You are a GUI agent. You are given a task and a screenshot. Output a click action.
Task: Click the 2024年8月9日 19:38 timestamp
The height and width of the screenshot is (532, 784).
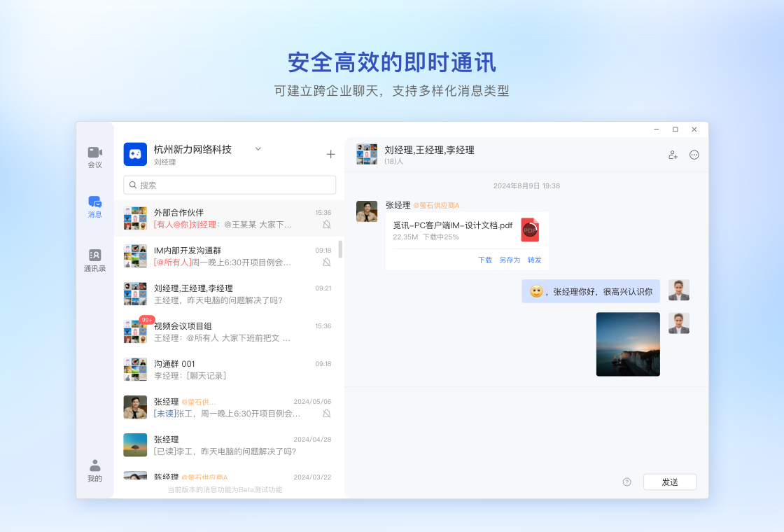526,186
